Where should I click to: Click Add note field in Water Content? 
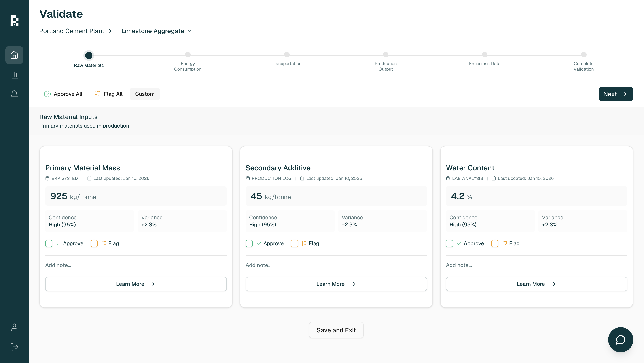pyautogui.click(x=536, y=265)
